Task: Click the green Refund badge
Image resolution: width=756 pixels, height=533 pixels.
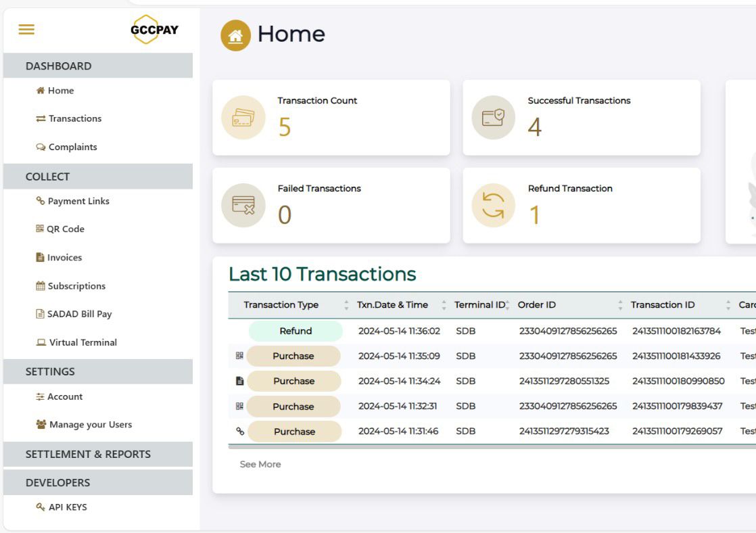Action: pyautogui.click(x=296, y=331)
